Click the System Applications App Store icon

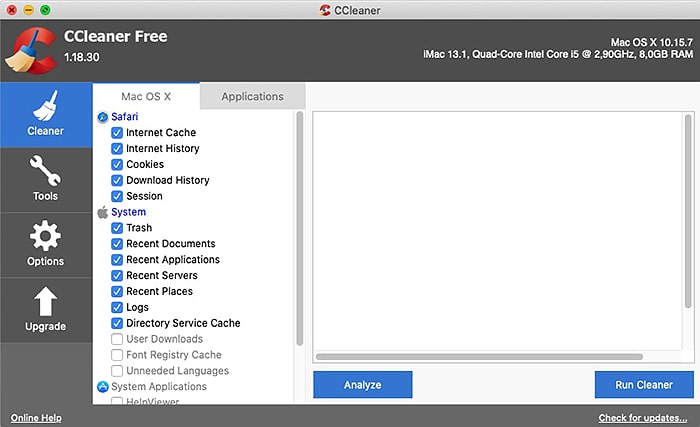pos(103,387)
